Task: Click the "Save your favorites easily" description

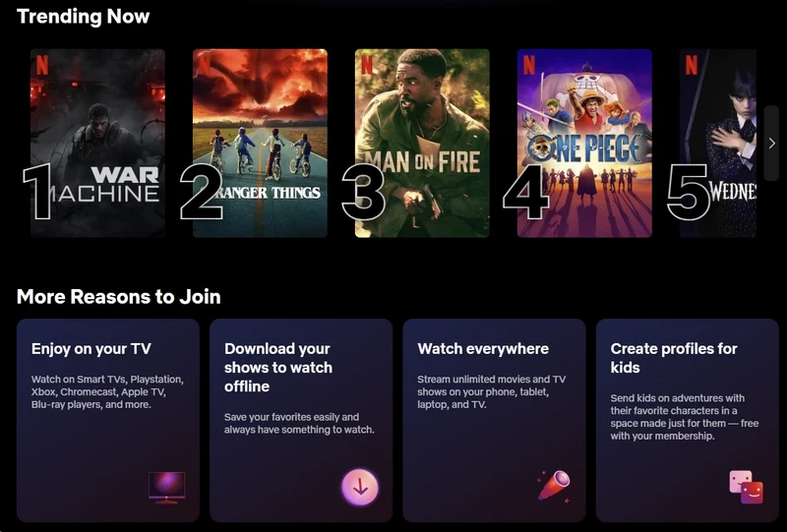Action: pos(299,423)
